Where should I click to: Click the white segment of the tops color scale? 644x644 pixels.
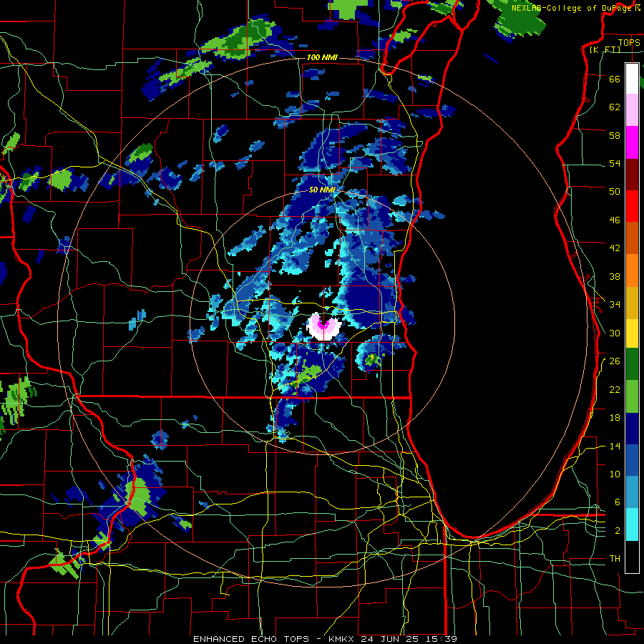(632, 79)
